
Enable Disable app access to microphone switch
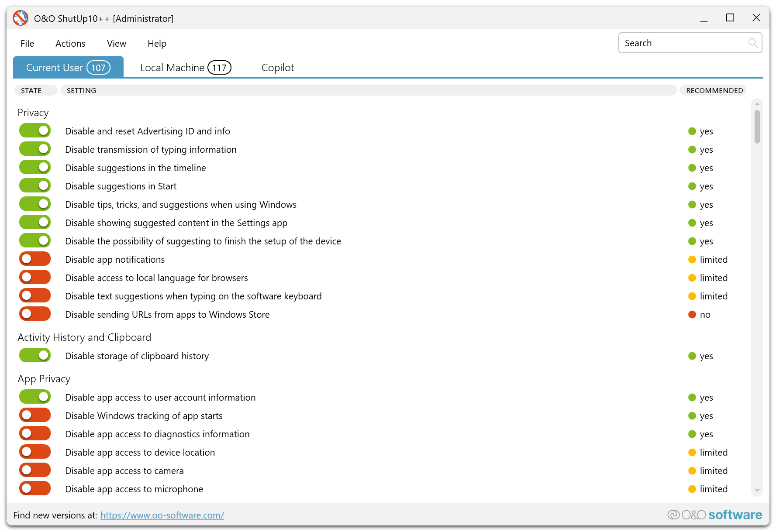click(35, 489)
